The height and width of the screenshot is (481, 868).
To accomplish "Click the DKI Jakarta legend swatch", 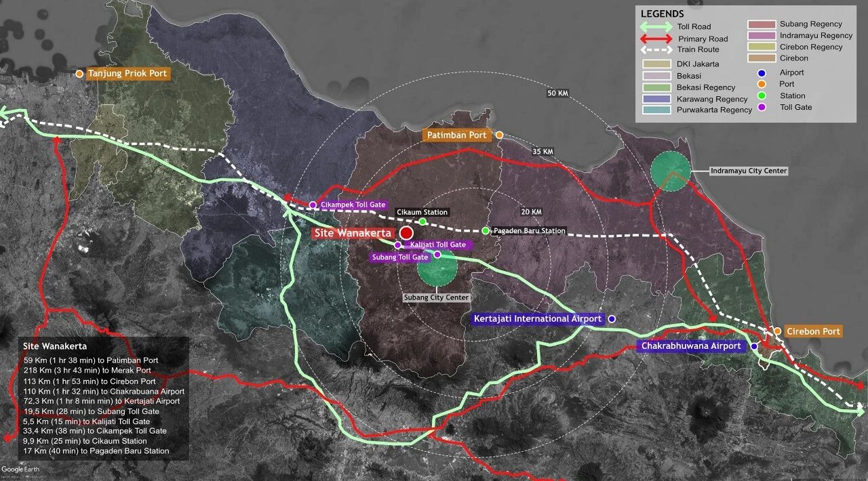I will [656, 64].
